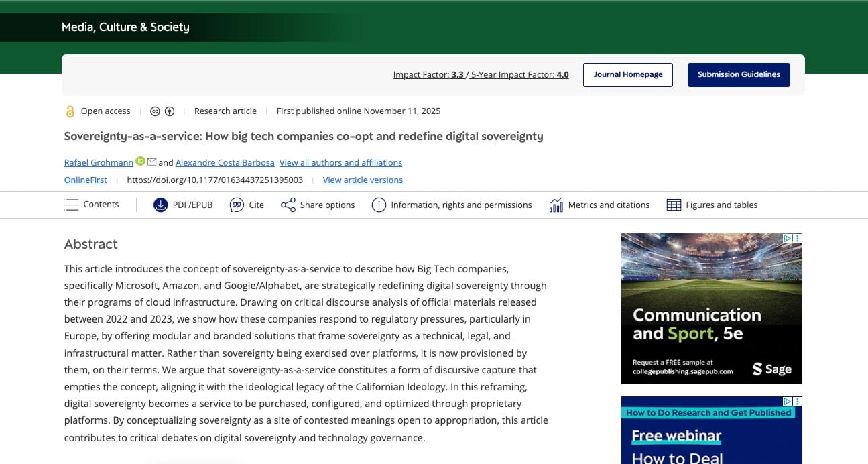Click the Submission Guidelines button

(x=739, y=74)
